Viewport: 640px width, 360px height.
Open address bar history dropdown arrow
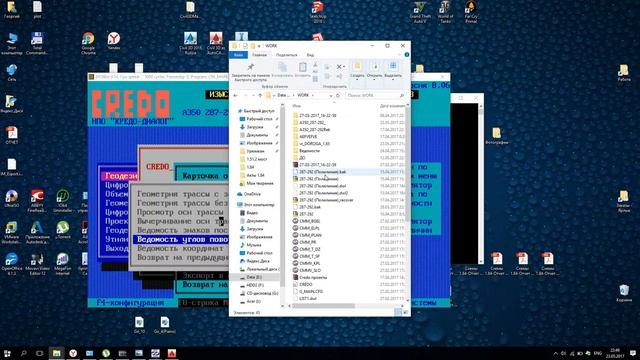[x=331, y=96]
